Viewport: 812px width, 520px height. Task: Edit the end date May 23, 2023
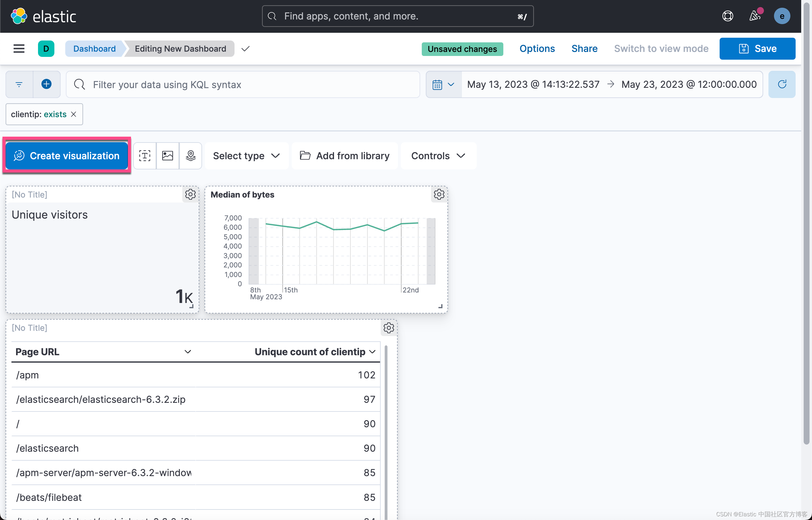pyautogui.click(x=689, y=84)
